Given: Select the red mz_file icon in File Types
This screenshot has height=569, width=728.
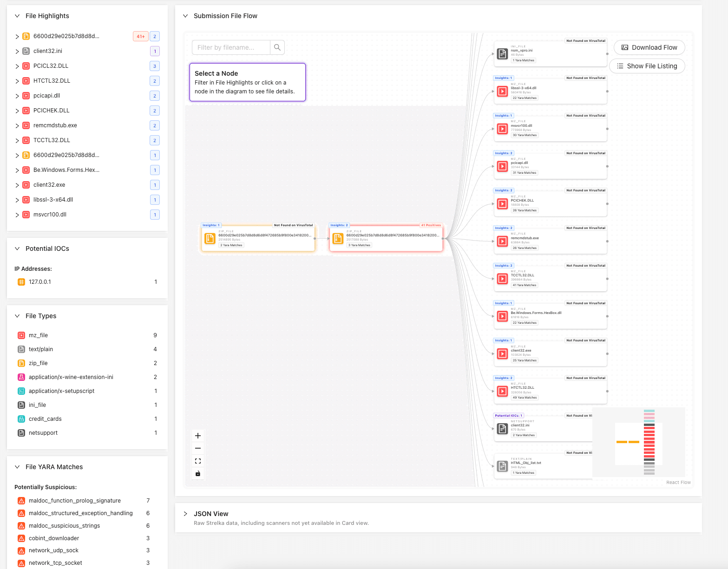Looking at the screenshot, I should point(21,335).
